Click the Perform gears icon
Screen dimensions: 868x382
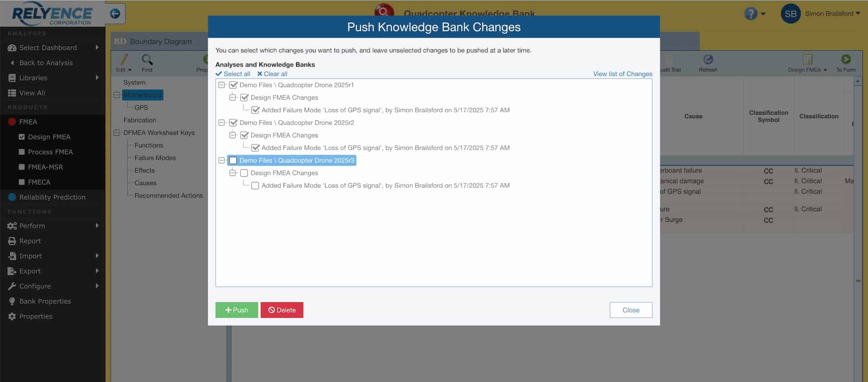coord(12,226)
